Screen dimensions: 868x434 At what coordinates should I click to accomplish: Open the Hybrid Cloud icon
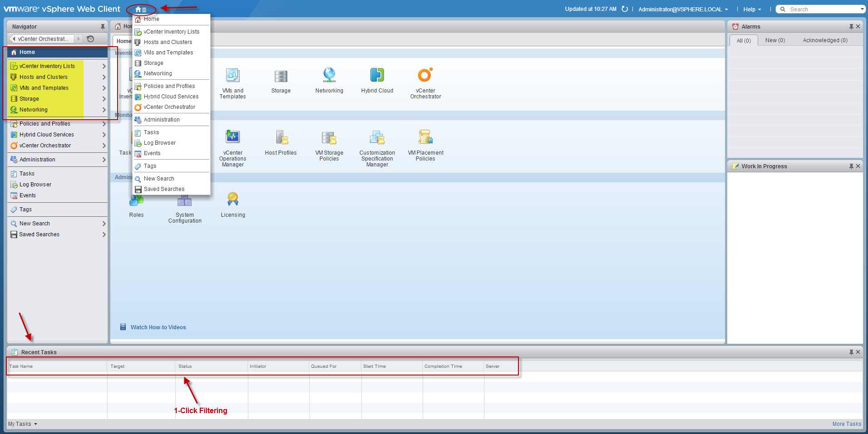(377, 75)
